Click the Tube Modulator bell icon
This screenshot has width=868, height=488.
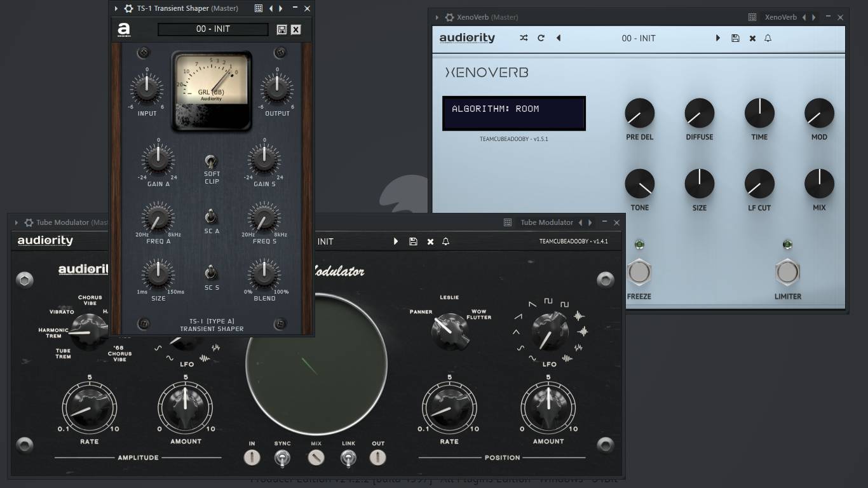click(x=445, y=241)
